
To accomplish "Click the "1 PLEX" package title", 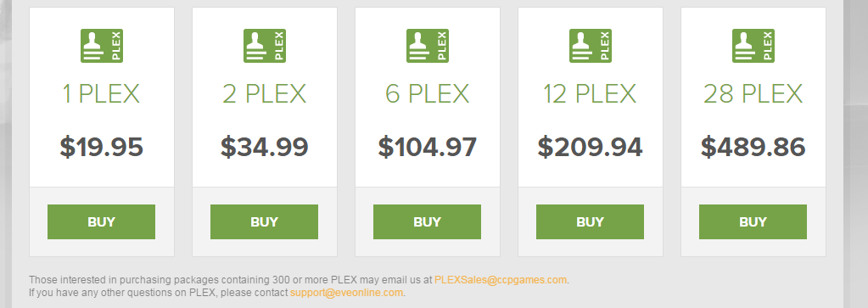I will pyautogui.click(x=101, y=94).
